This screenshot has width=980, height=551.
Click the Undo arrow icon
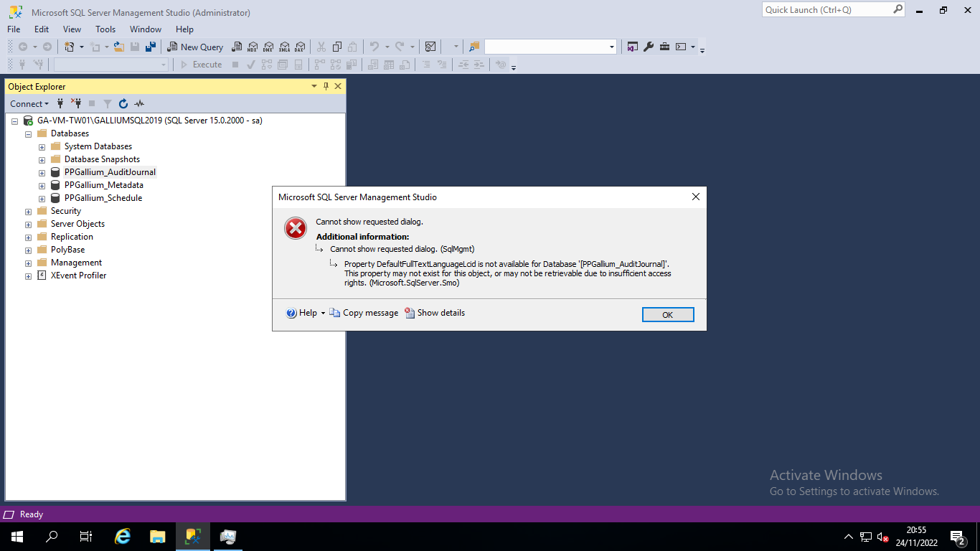(x=374, y=47)
